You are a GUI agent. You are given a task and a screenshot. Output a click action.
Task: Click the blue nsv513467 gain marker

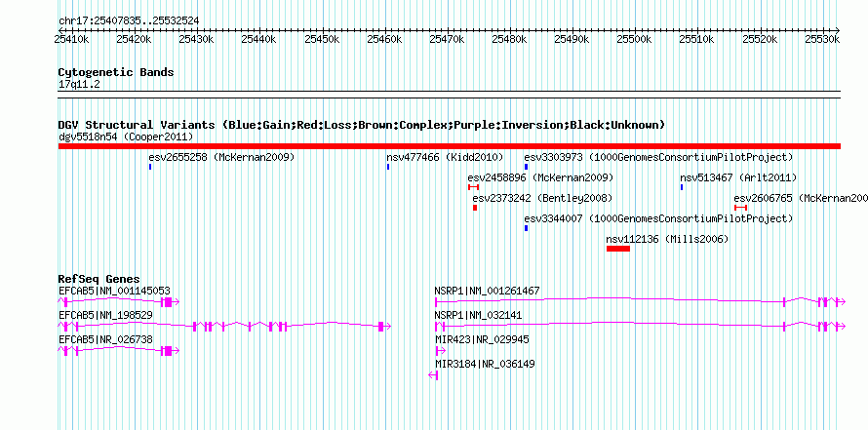click(x=682, y=187)
